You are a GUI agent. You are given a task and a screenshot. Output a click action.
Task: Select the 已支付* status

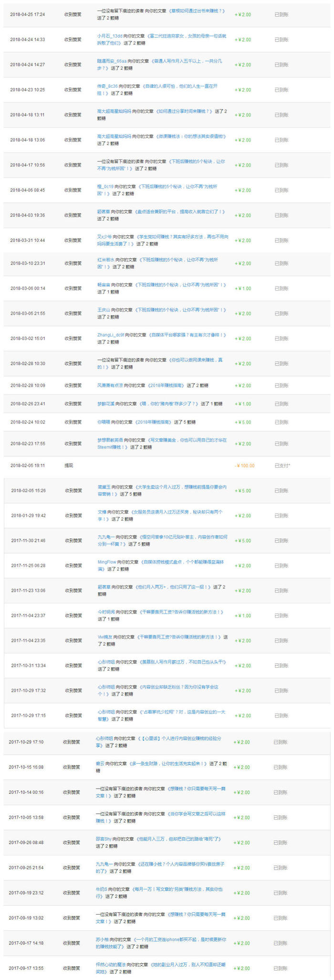tap(282, 465)
